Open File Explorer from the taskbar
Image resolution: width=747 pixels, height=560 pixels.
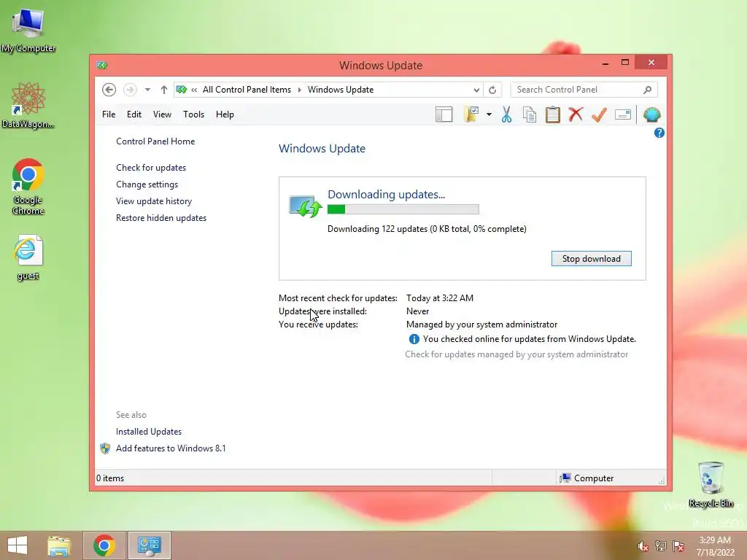[59, 545]
